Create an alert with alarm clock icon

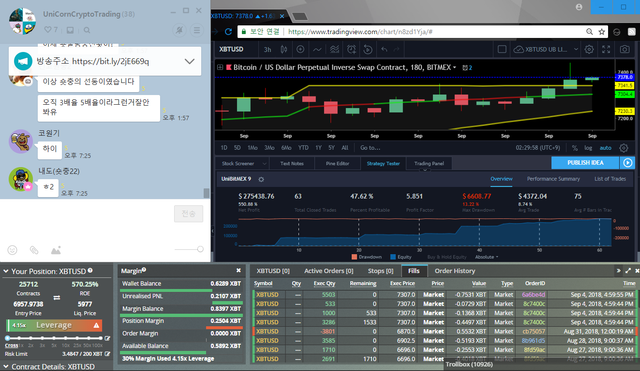(351, 49)
